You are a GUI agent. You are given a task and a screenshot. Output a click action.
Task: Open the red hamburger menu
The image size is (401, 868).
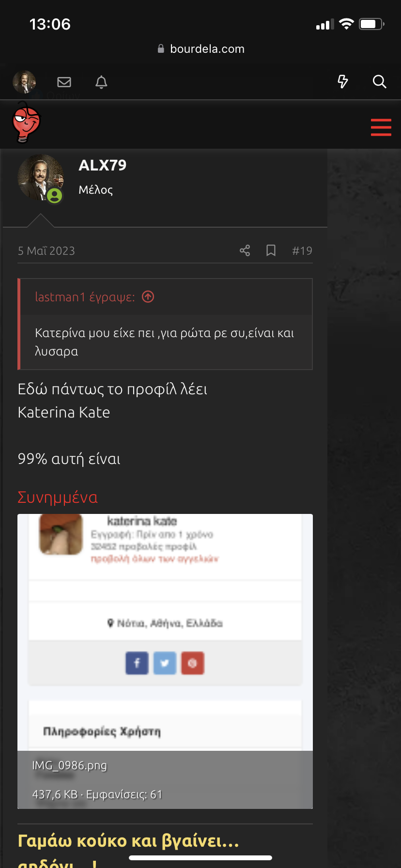(381, 127)
